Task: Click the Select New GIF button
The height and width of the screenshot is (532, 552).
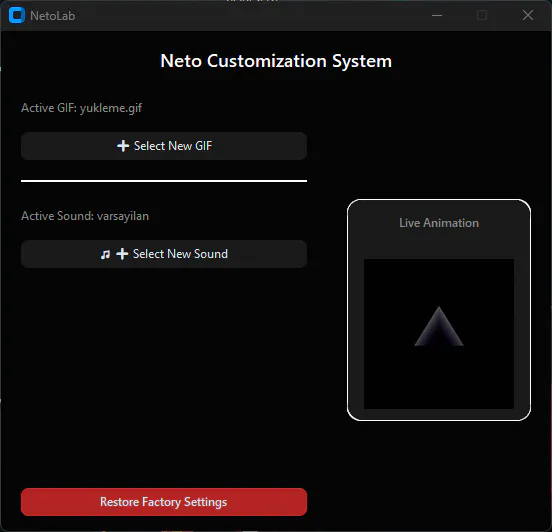Action: coord(164,146)
